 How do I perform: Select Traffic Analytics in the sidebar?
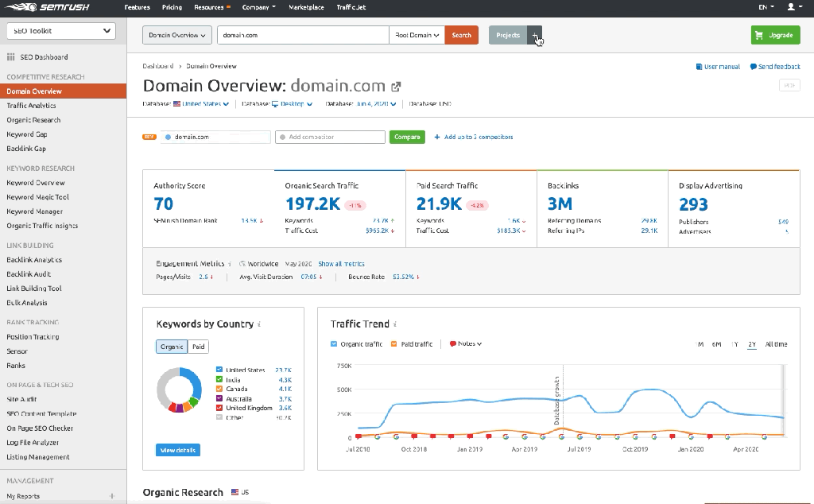pyautogui.click(x=32, y=105)
